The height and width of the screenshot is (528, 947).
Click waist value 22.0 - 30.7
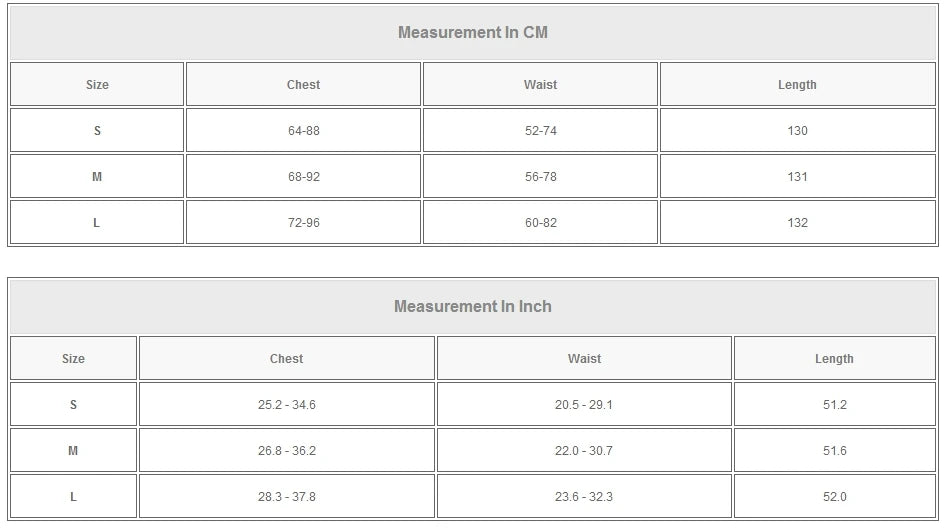click(584, 451)
